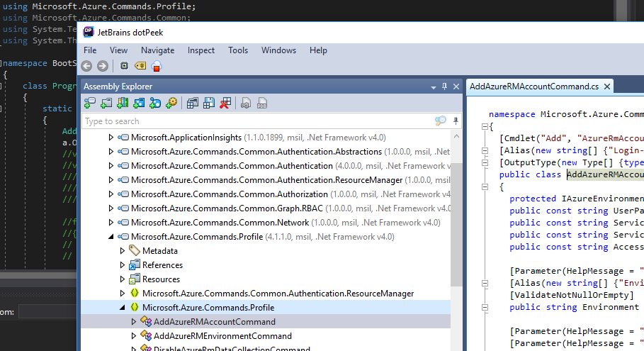The height and width of the screenshot is (351, 644).
Task: Click the JetBrains dotPeek logo icon
Action: [x=89, y=32]
